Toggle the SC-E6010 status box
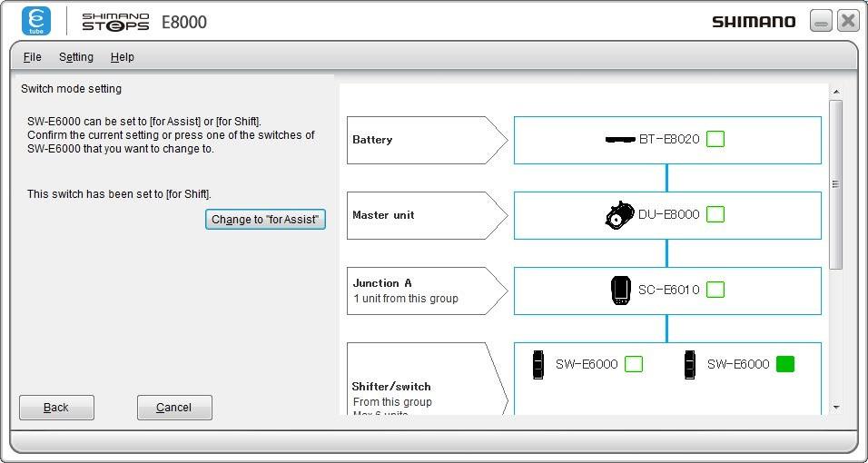 point(715,290)
